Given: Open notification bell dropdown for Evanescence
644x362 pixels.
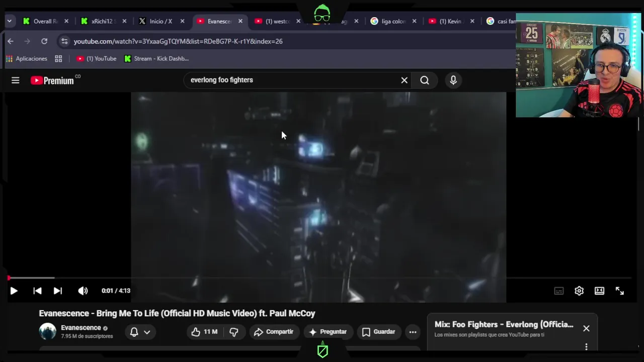Looking at the screenshot, I should pyautogui.click(x=140, y=332).
